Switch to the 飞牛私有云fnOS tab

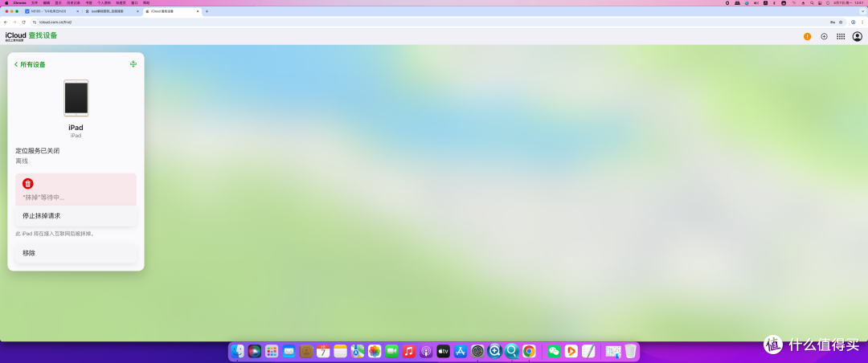(x=52, y=11)
